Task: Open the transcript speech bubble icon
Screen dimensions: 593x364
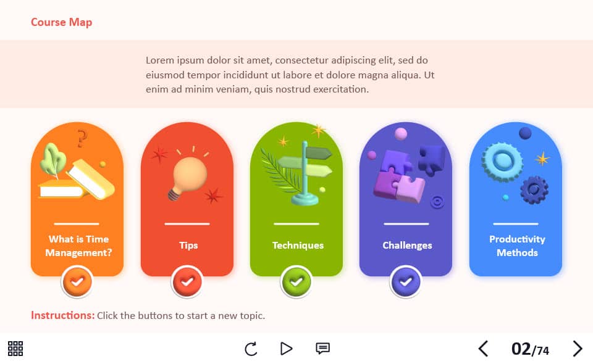Action: 322,348
